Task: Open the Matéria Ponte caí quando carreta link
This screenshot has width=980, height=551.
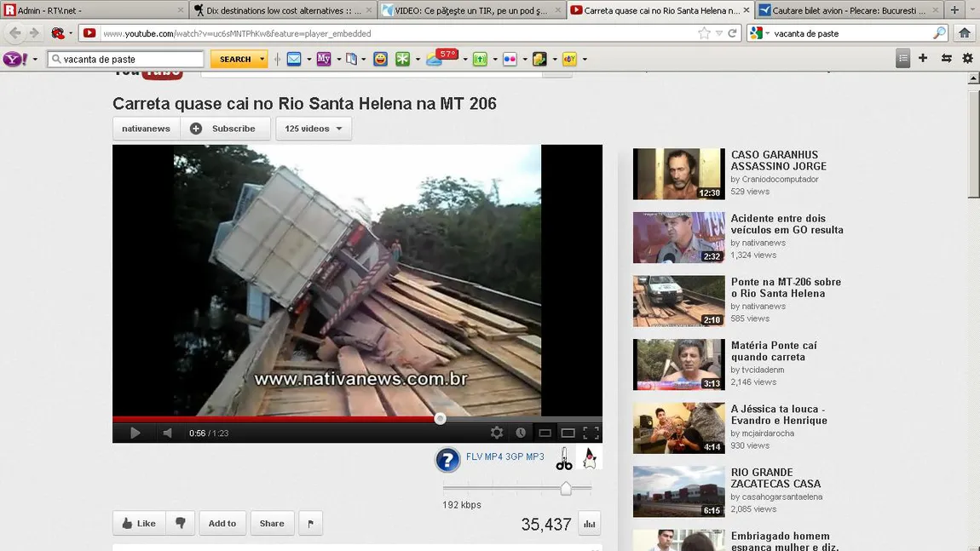Action: pyautogui.click(x=774, y=351)
